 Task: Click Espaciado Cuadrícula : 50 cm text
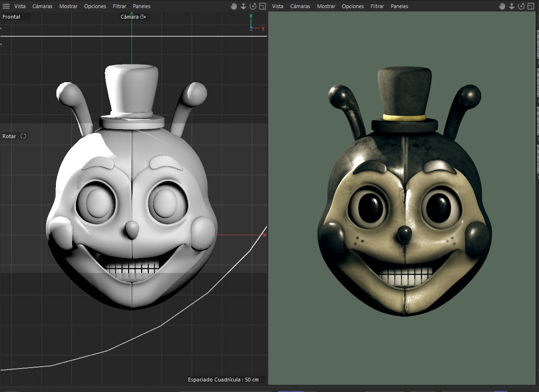(x=223, y=380)
